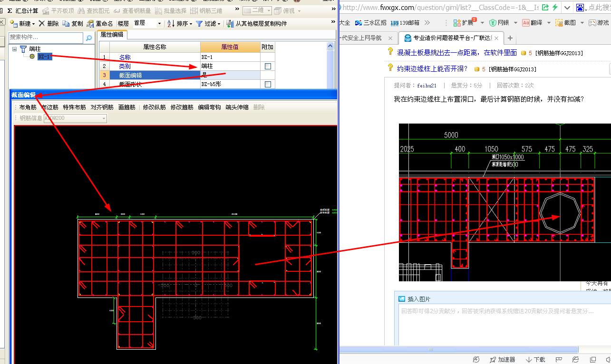This screenshot has height=364, width=611.
Task: Open a new browser tab with plus
Action: 510,38
